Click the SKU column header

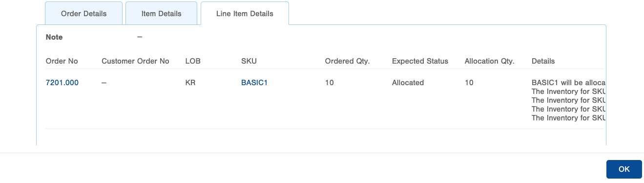tap(249, 61)
